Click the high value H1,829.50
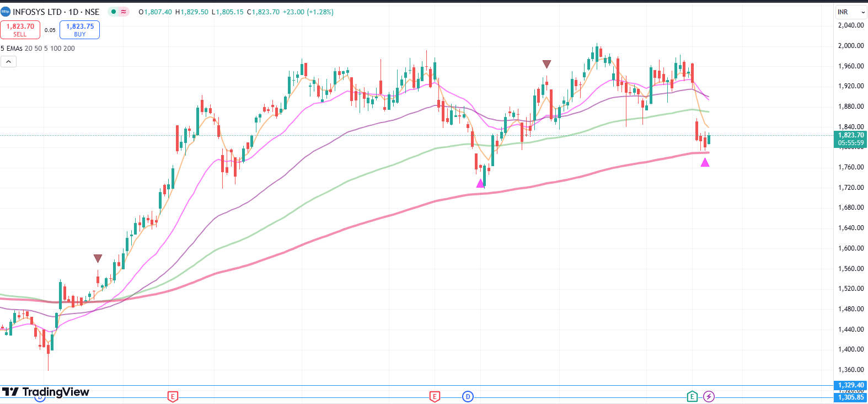Screen dimensions: 868x404 coord(192,12)
